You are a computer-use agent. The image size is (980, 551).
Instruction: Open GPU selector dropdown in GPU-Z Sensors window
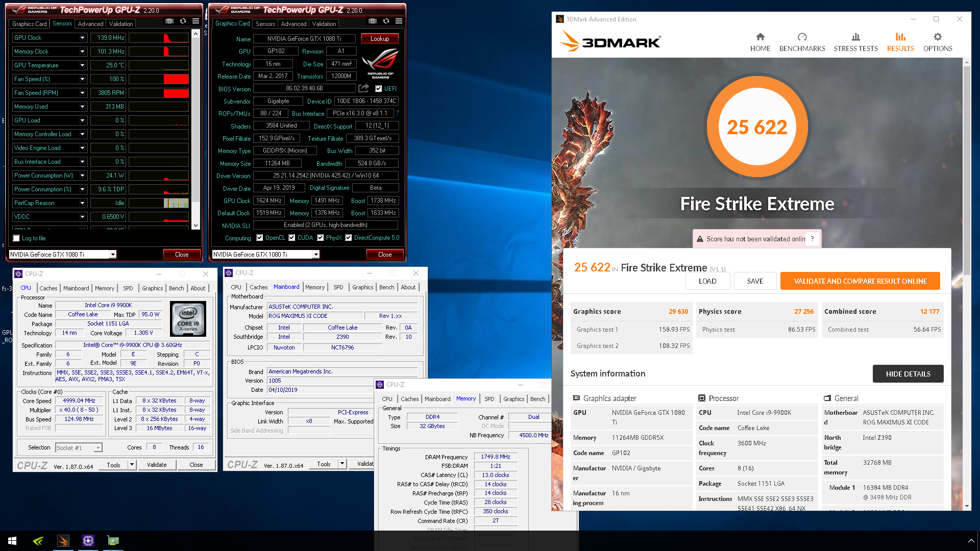pos(113,254)
